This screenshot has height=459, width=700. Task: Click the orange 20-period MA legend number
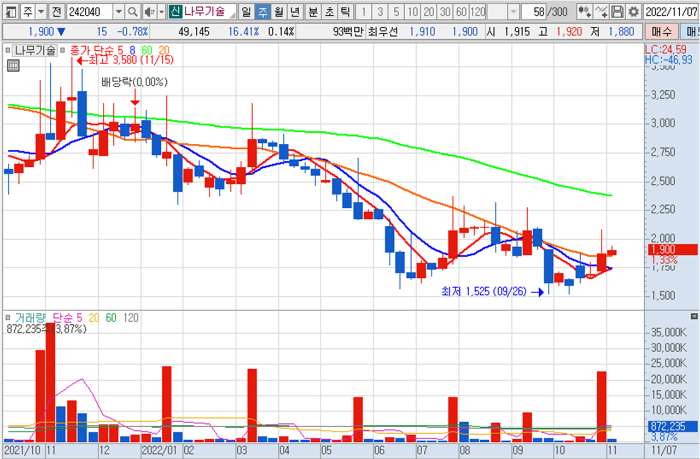pyautogui.click(x=164, y=50)
